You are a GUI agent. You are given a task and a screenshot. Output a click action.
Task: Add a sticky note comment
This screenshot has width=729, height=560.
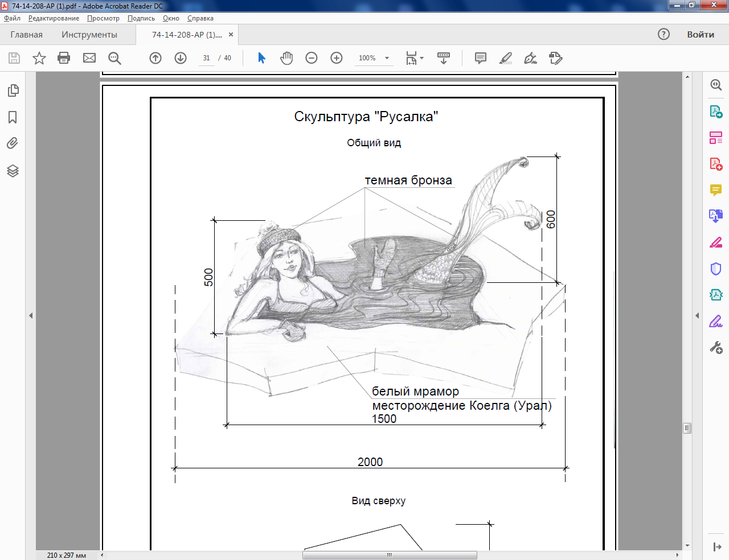click(481, 58)
